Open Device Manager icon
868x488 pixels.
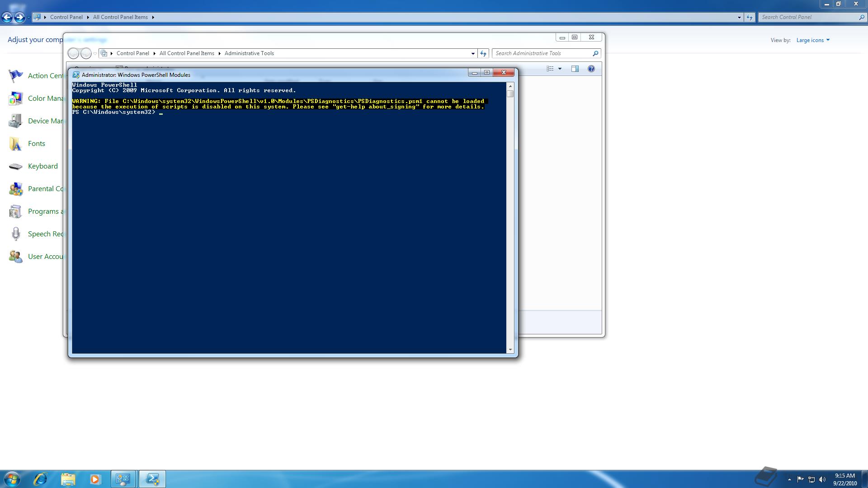click(16, 121)
